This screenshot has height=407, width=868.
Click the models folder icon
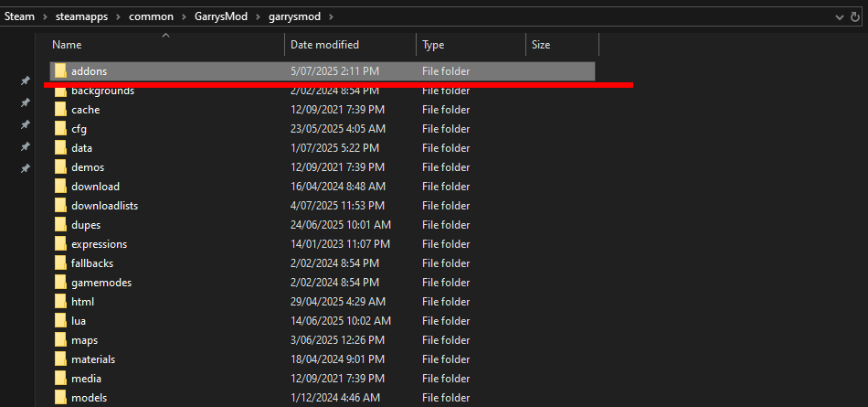[60, 398]
